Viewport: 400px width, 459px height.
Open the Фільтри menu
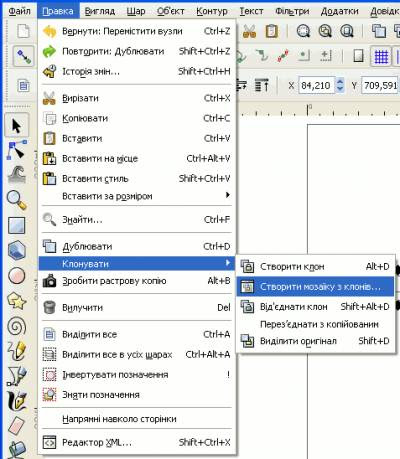[x=292, y=11]
